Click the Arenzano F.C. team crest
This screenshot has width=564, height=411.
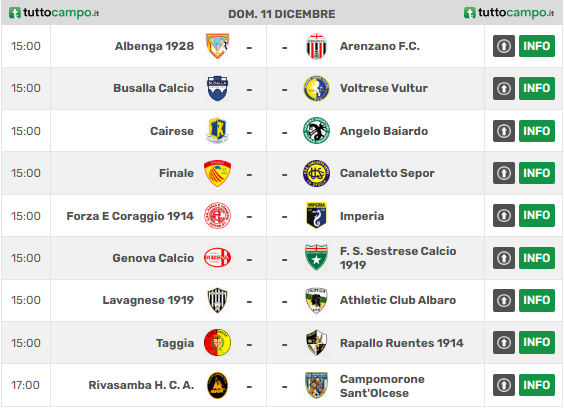click(316, 46)
